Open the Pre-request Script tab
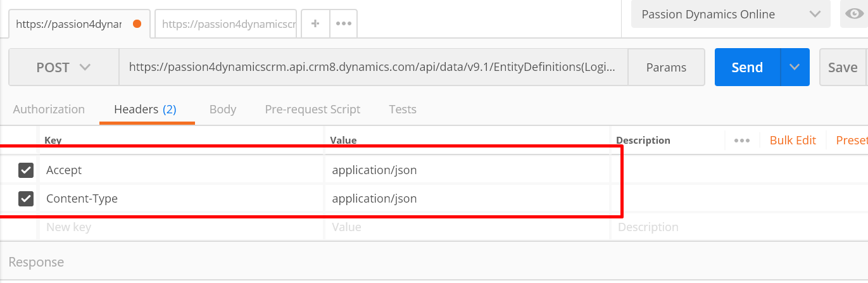Screen dimensions: 868x283 (313, 109)
